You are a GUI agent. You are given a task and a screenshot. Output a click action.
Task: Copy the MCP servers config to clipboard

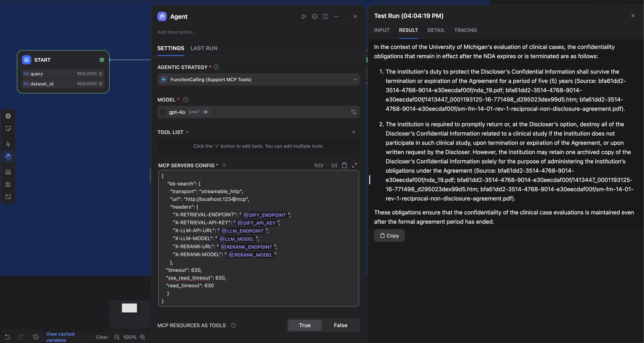(344, 165)
